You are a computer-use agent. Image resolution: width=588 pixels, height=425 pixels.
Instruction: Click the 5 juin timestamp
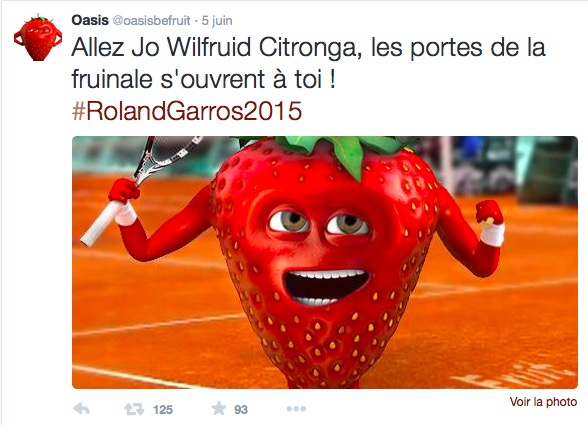[217, 21]
